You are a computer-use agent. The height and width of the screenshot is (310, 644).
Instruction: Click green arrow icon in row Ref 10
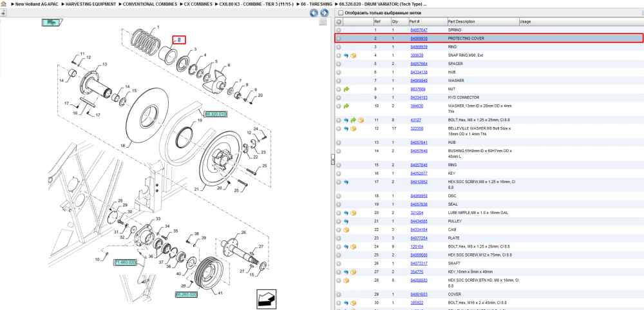pos(346,106)
